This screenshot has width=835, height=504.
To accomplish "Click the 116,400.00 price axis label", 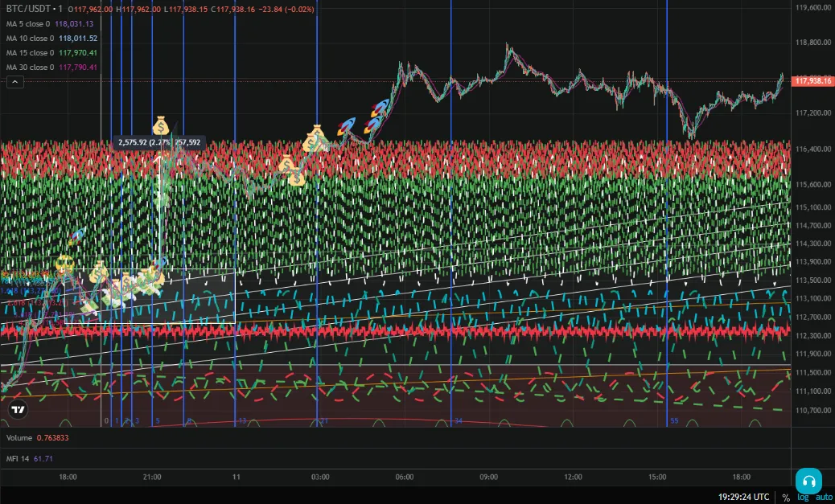I will coord(812,150).
